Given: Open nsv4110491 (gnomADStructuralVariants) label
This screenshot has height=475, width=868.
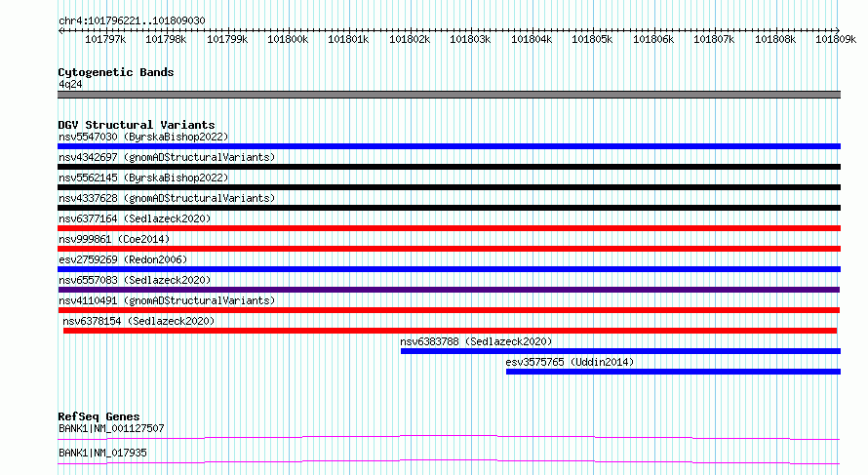Looking at the screenshot, I should (167, 300).
